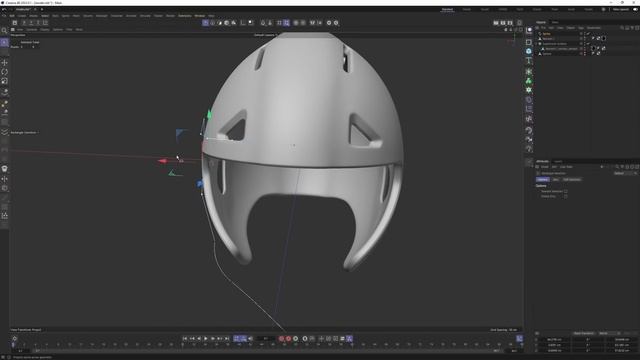Open the Extensions menu
640x360 pixels.
184,16
